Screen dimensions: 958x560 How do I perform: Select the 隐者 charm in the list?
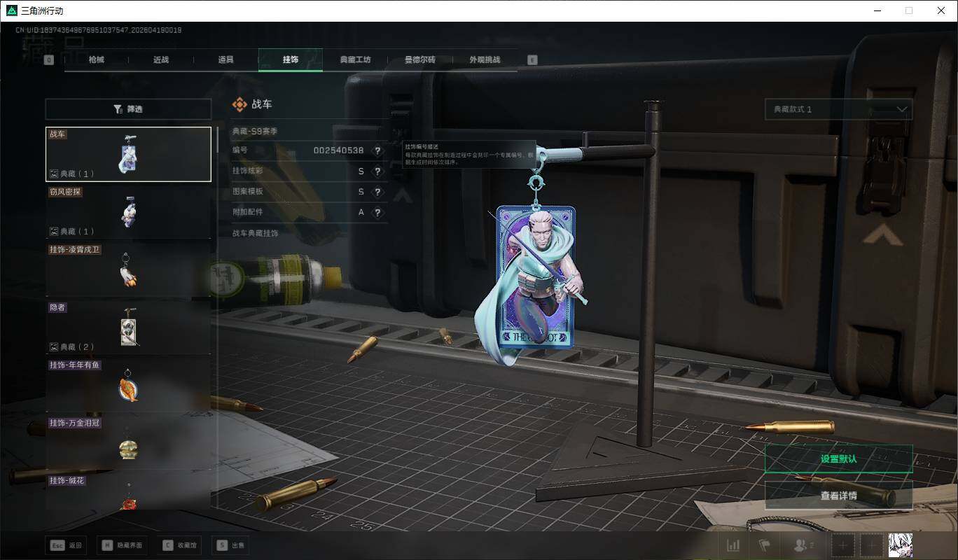[x=128, y=327]
